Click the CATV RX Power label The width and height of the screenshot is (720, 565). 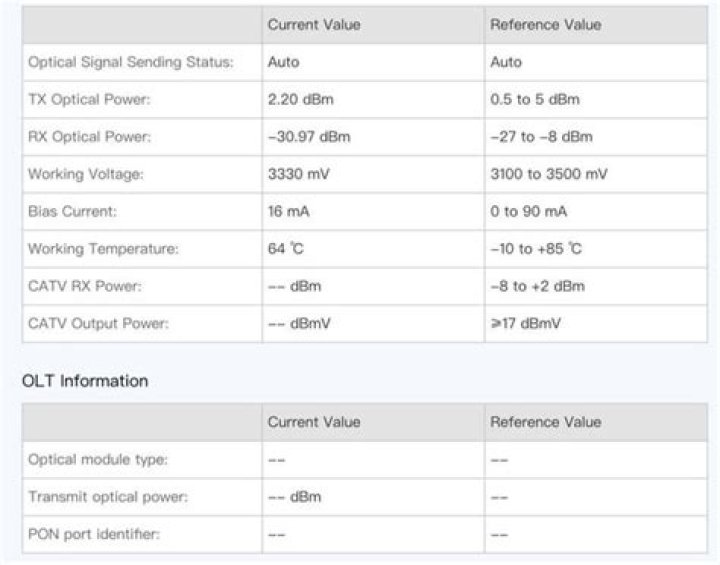[85, 286]
